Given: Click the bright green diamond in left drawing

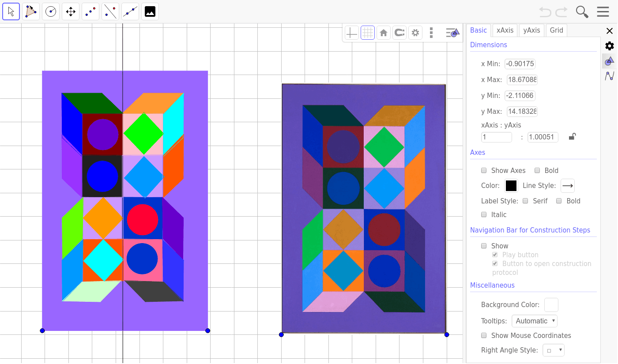Looking at the screenshot, I should [x=143, y=133].
